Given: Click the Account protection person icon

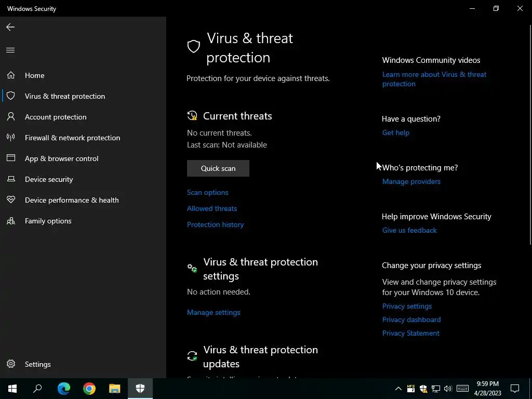Looking at the screenshot, I should tap(11, 117).
